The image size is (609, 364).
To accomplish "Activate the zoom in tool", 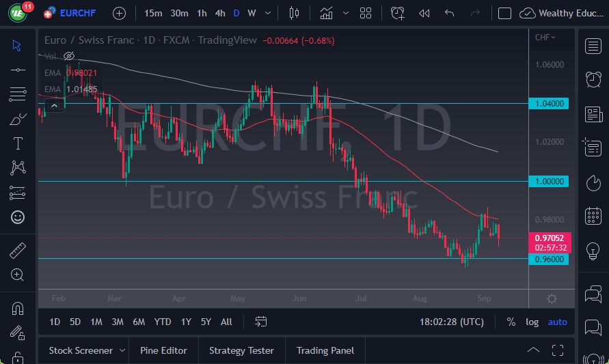I will click(17, 275).
